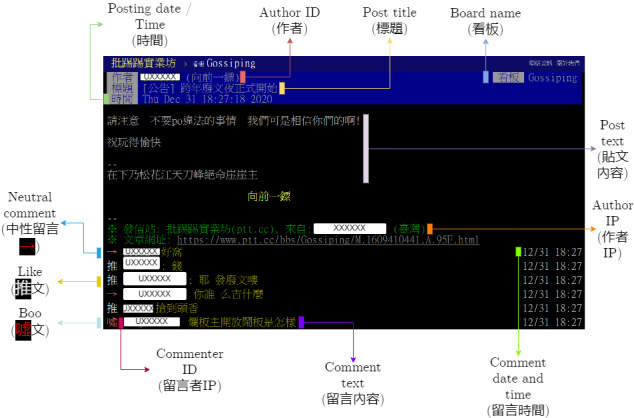Click the red Author ID marker
Screen dimensions: 634x418
click(x=243, y=77)
